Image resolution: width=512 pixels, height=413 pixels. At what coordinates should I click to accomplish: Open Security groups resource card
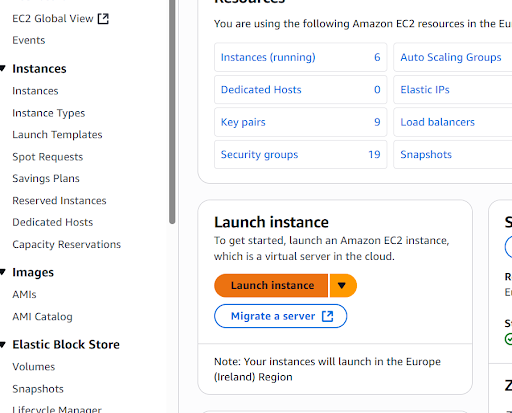tap(301, 154)
